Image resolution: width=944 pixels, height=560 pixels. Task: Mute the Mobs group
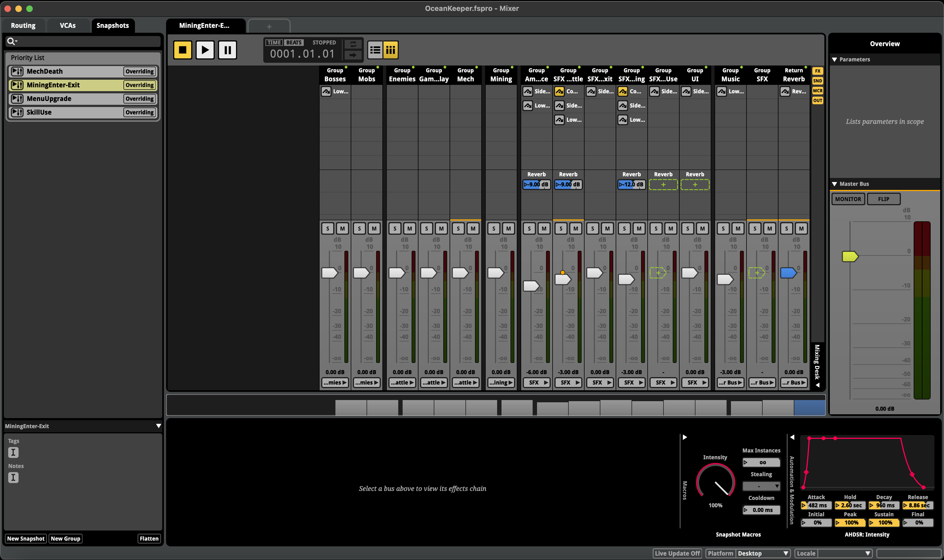pos(374,228)
